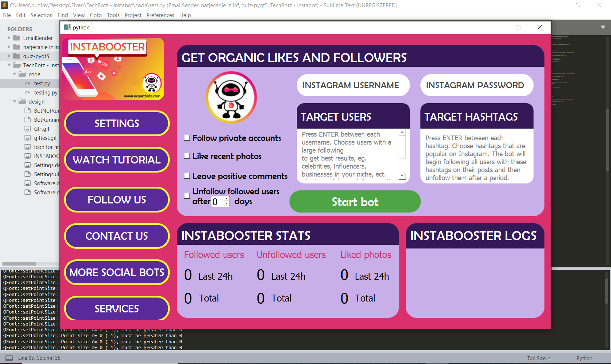Click the robot mascot avatar image
611x364 pixels.
coord(231,97)
